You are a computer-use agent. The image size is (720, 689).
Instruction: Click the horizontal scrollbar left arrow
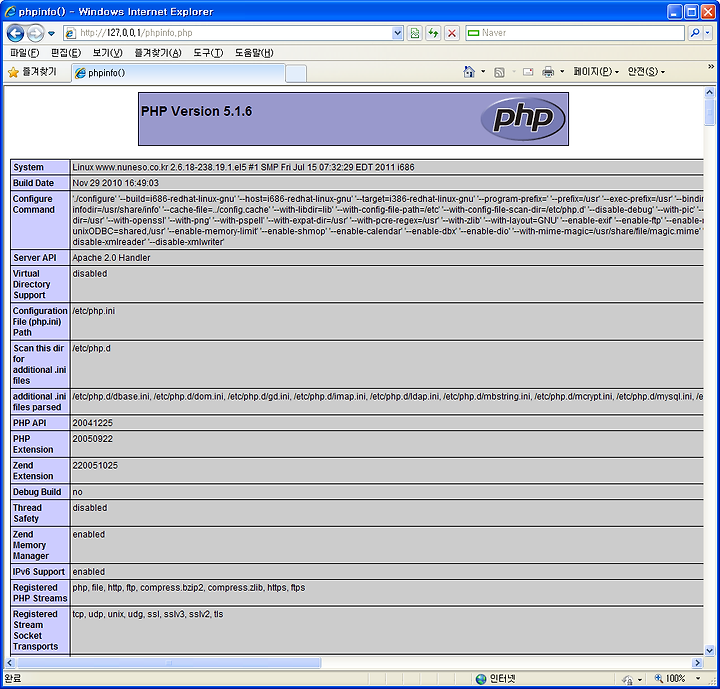click(x=10, y=663)
